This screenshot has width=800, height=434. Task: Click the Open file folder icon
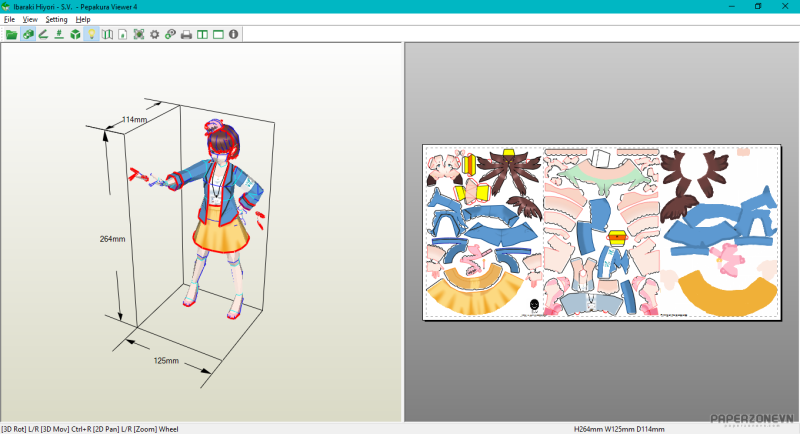(x=12, y=34)
